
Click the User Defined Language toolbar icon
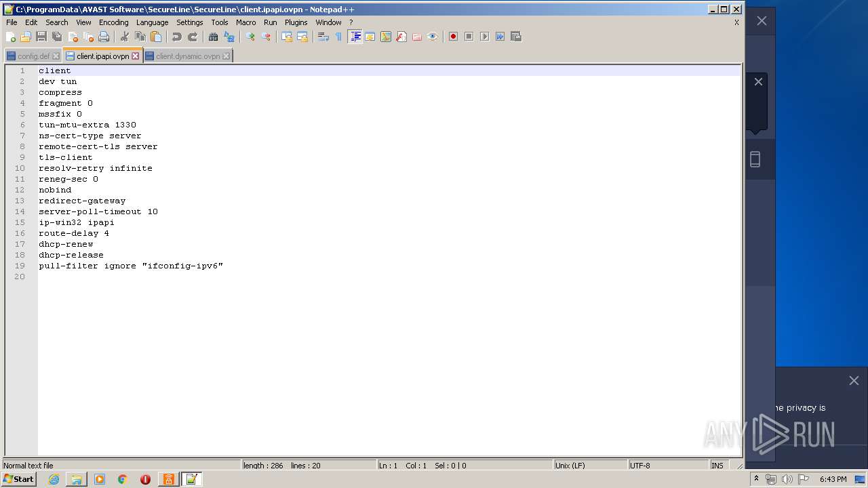click(x=370, y=37)
